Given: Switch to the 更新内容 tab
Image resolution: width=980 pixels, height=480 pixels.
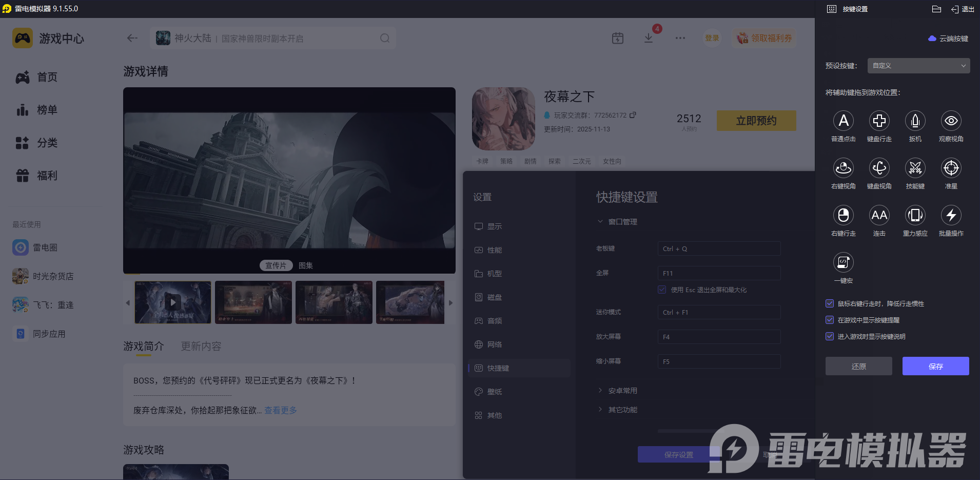Looking at the screenshot, I should coord(200,346).
